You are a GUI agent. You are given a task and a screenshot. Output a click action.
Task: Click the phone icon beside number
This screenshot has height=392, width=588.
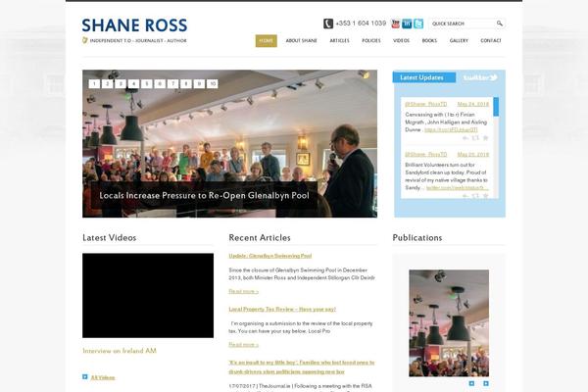[328, 24]
